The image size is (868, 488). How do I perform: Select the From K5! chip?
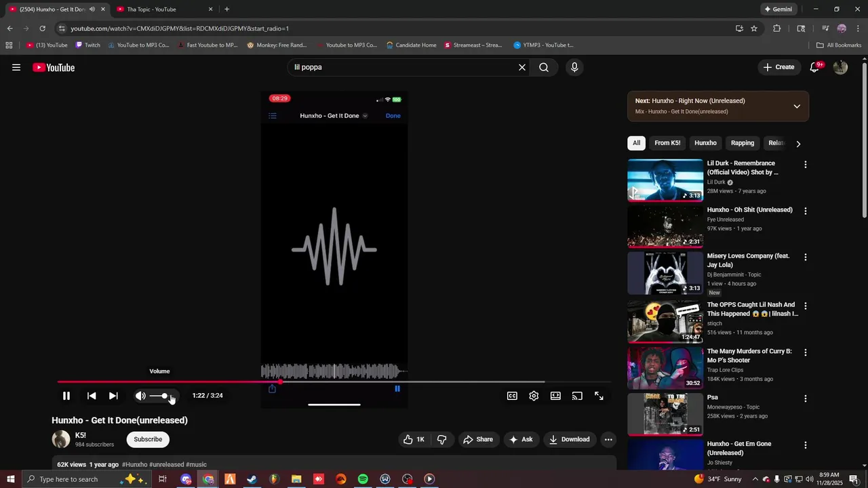point(667,143)
